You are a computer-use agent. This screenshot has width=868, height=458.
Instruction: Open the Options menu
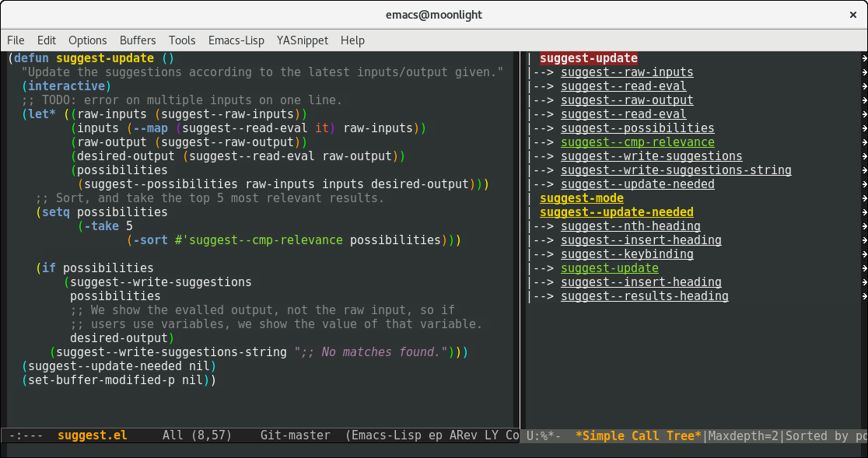pyautogui.click(x=88, y=40)
